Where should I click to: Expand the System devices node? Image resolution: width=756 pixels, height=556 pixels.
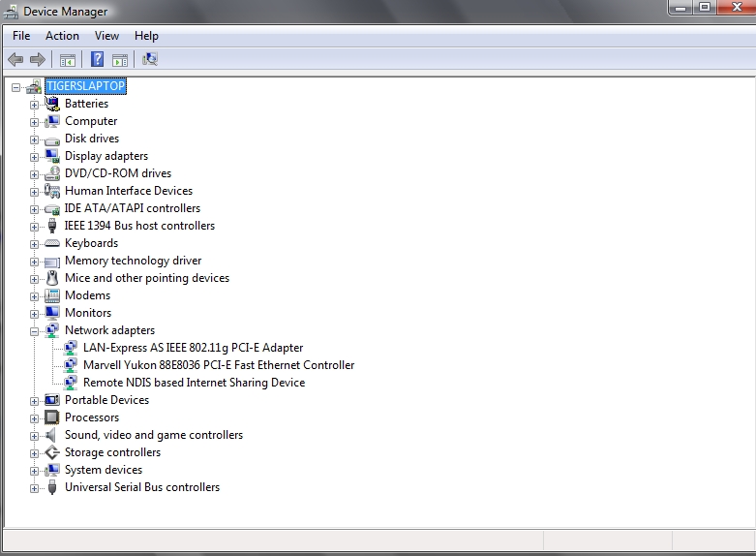point(34,471)
